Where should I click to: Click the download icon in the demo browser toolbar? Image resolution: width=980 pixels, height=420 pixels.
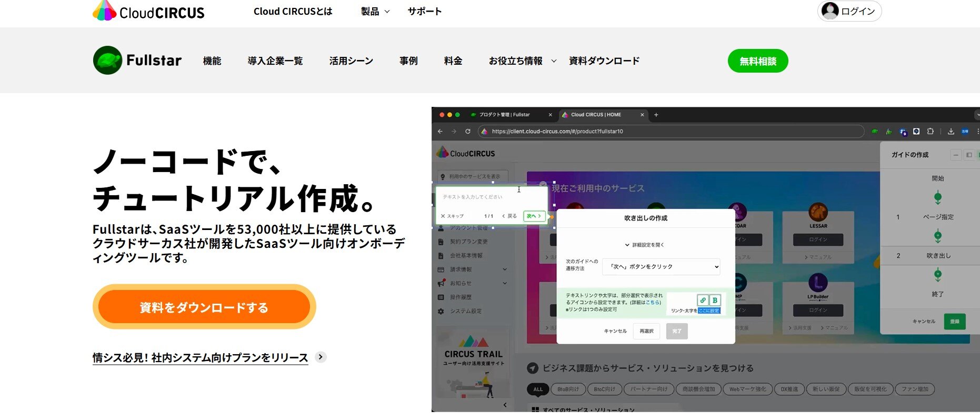click(951, 132)
